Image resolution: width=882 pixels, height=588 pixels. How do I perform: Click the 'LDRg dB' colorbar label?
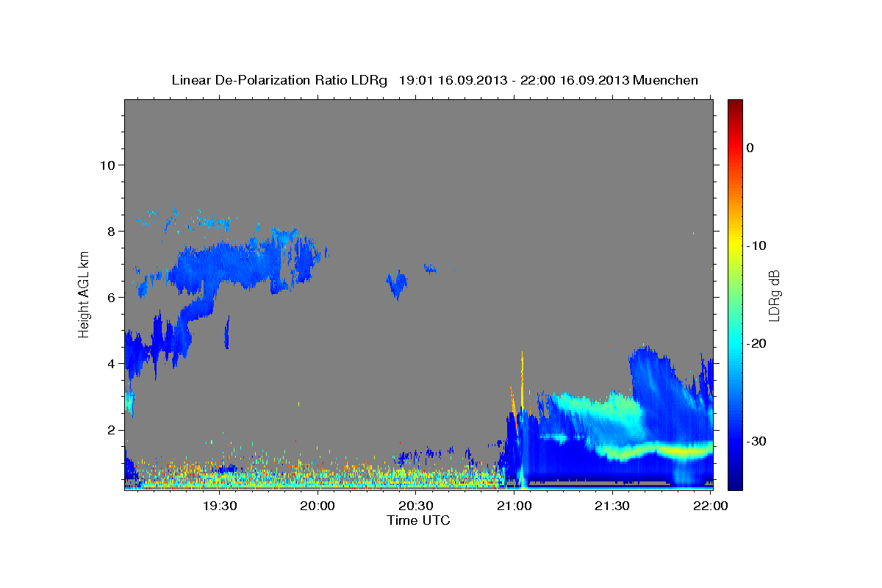point(774,295)
